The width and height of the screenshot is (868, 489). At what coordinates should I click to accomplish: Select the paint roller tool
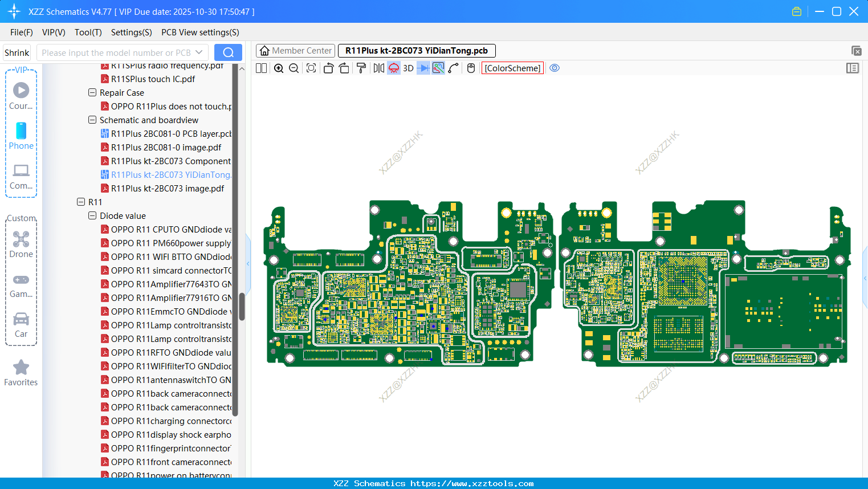click(361, 68)
